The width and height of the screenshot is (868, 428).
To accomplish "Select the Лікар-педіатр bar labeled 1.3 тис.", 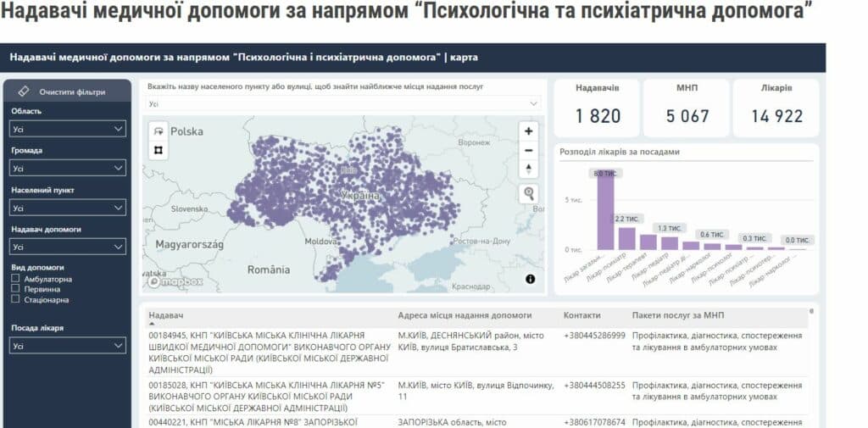I will [x=670, y=243].
